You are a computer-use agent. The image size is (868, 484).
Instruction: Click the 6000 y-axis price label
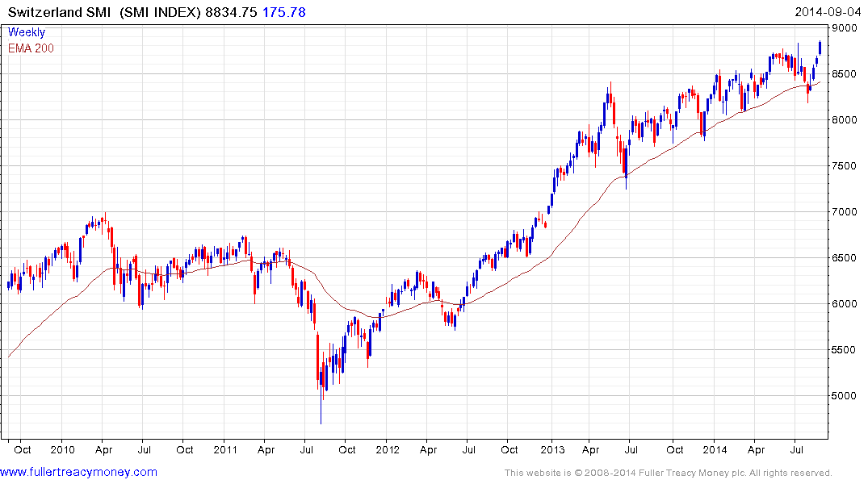(x=845, y=303)
